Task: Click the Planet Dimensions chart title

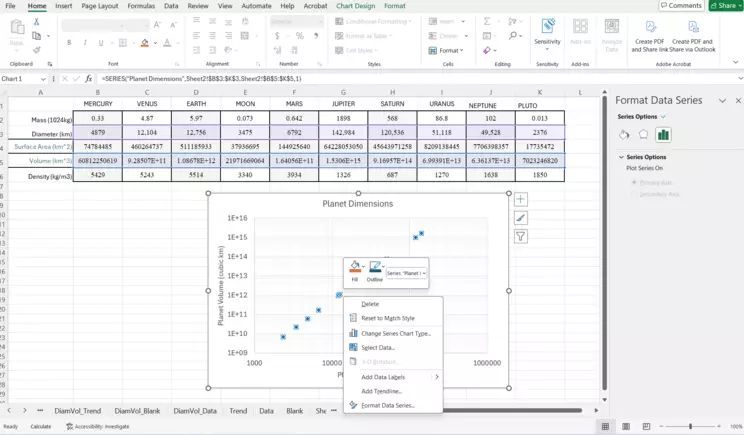Action: (358, 204)
